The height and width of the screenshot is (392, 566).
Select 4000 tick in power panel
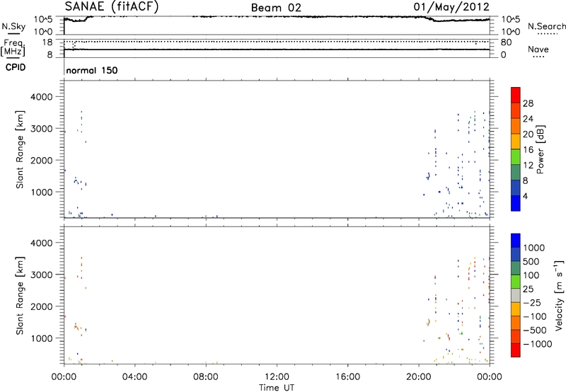tap(41, 97)
